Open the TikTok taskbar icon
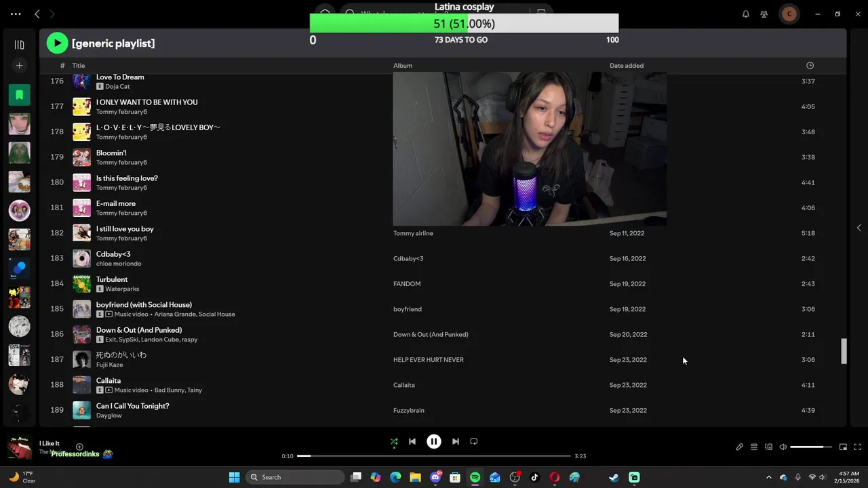Screen dimensions: 868x488 (x=534, y=477)
